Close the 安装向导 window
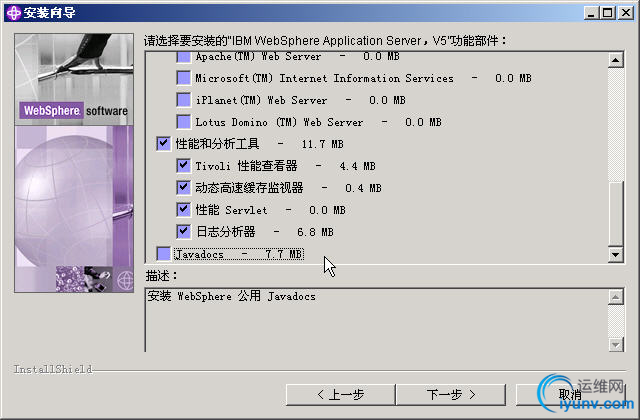Image resolution: width=640 pixels, height=420 pixels. [x=625, y=13]
